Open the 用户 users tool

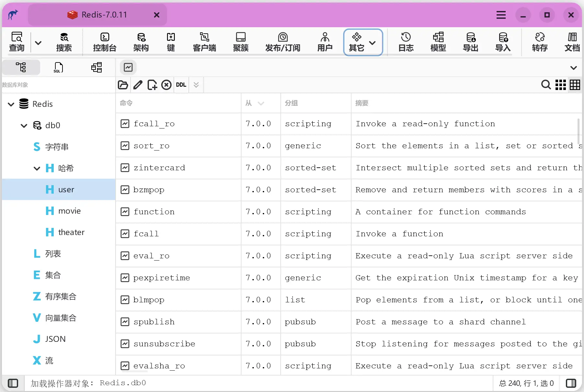tap(325, 42)
